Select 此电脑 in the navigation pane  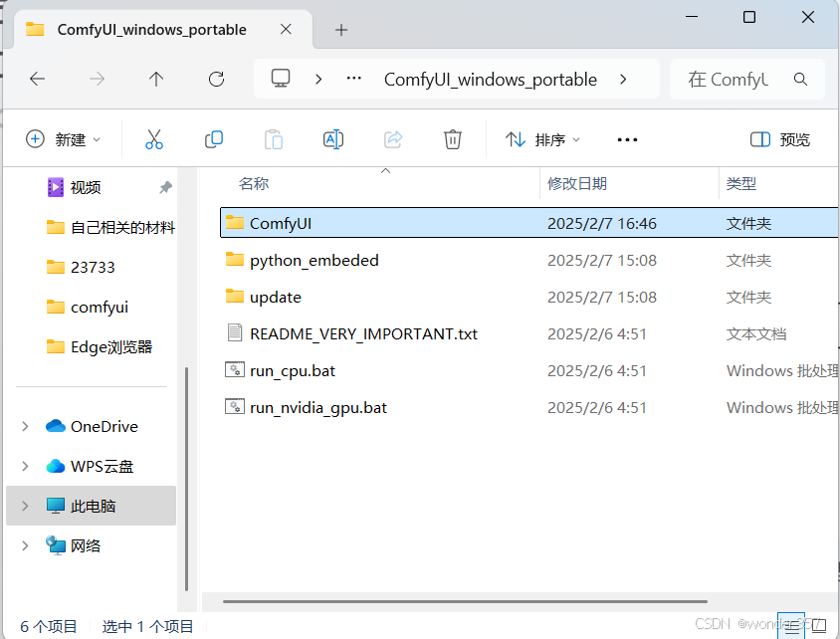[x=92, y=506]
